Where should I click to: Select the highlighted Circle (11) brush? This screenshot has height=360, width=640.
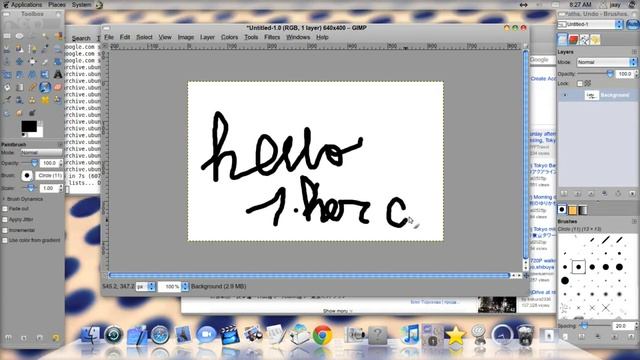(x=578, y=267)
